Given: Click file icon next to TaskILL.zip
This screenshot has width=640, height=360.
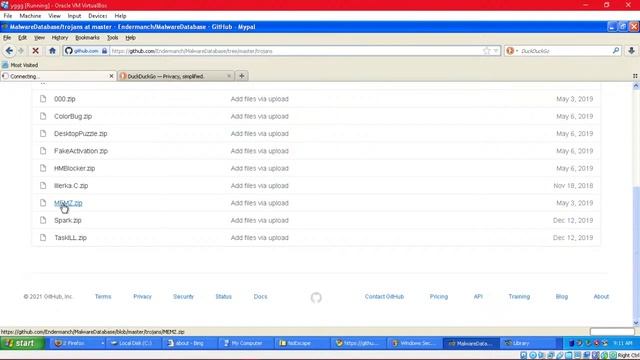Looking at the screenshot, I should pyautogui.click(x=43, y=238).
